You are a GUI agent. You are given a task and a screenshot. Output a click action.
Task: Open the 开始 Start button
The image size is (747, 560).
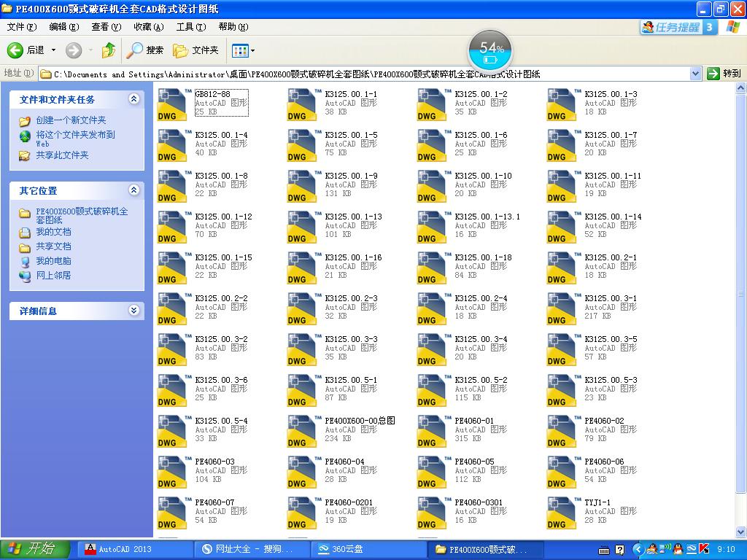(x=35, y=550)
